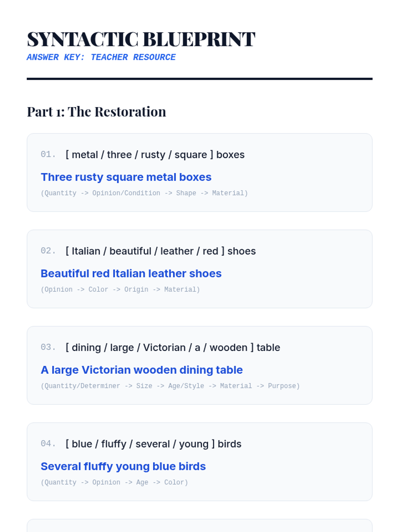
Task: Click the scrambled prompt ending in "boxes"
Action: [x=155, y=155]
